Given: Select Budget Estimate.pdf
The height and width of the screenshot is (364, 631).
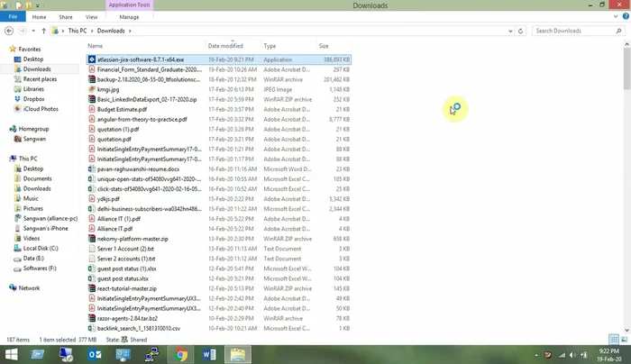Looking at the screenshot, I should (122, 109).
